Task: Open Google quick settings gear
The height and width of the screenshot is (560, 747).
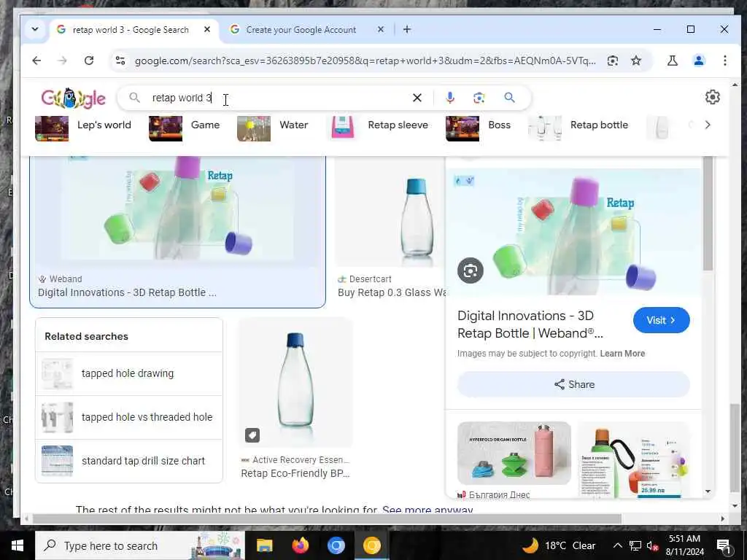Action: coord(712,97)
